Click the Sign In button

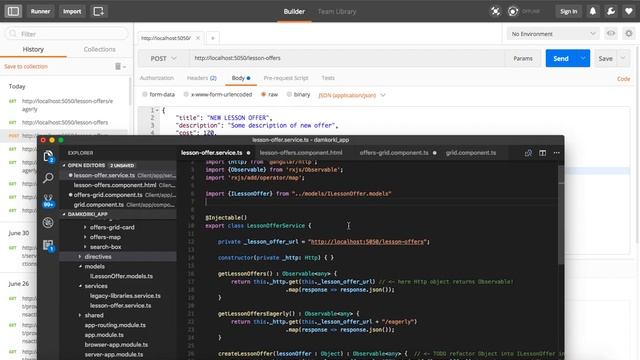(569, 11)
